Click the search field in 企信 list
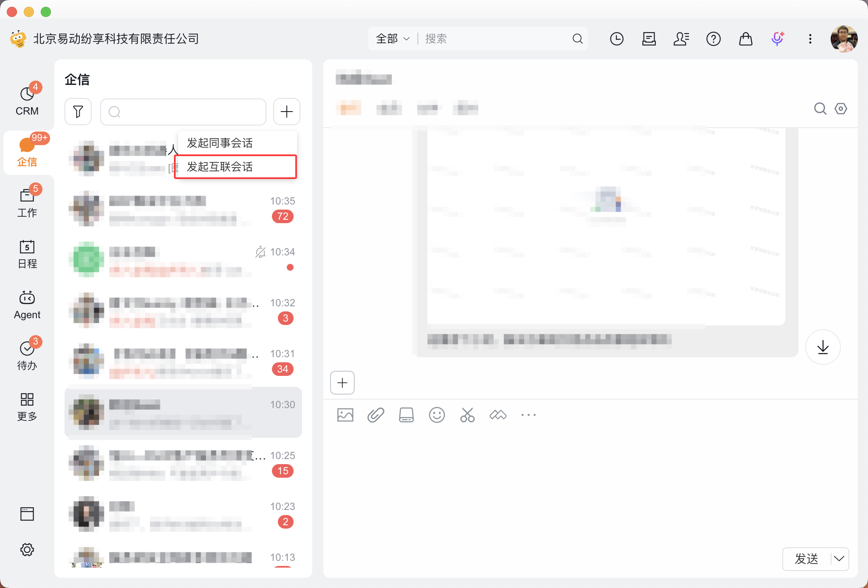The height and width of the screenshot is (588, 868). click(183, 112)
